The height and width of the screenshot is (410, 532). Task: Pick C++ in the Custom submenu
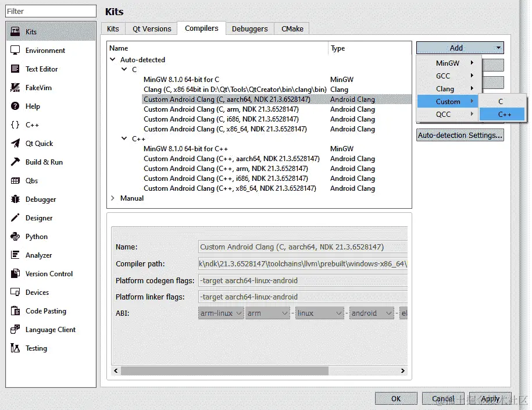(502, 115)
